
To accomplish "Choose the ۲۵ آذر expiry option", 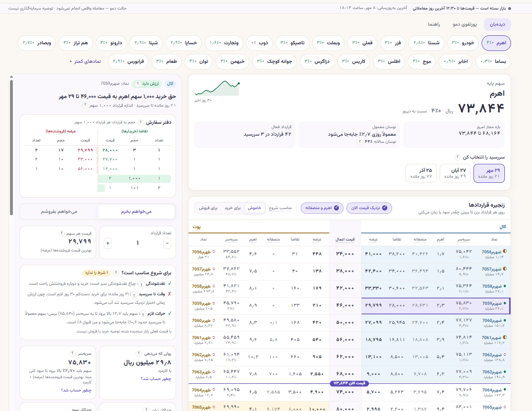I will click(421, 173).
